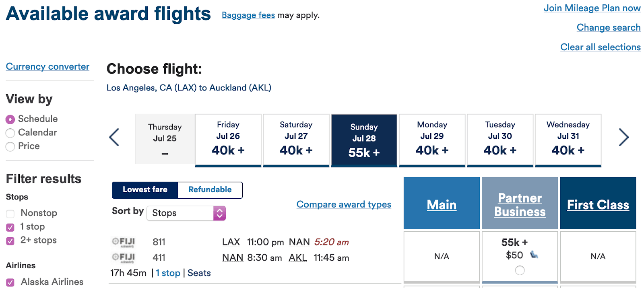
Task: Choose the Monday Jul 29 date tab
Action: pyautogui.click(x=432, y=140)
